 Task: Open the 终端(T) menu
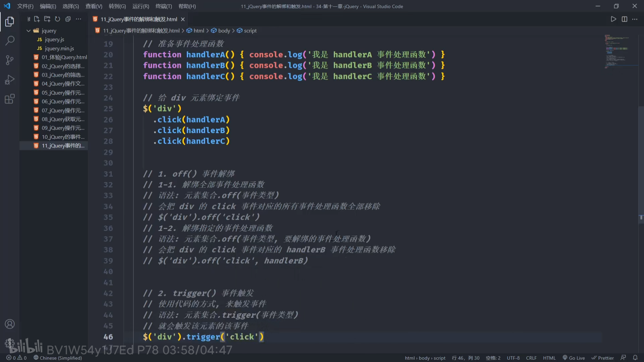tap(164, 6)
